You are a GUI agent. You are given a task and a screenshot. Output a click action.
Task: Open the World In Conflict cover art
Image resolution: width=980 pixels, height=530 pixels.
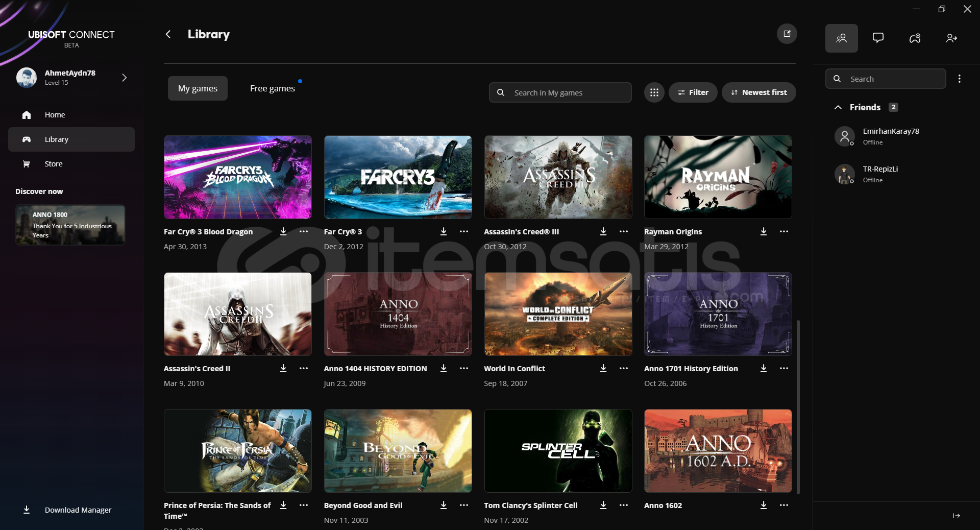[558, 314]
